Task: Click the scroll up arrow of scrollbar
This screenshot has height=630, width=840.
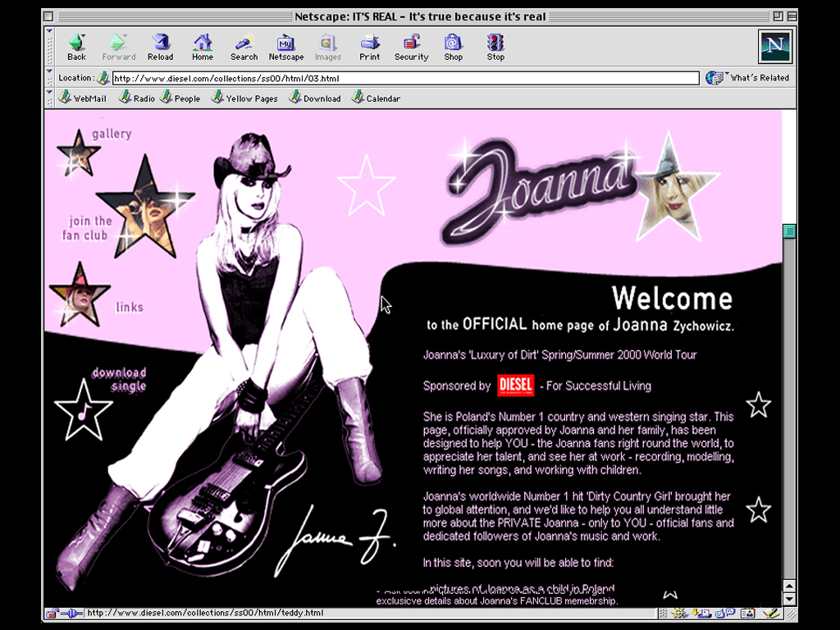Action: click(788, 586)
